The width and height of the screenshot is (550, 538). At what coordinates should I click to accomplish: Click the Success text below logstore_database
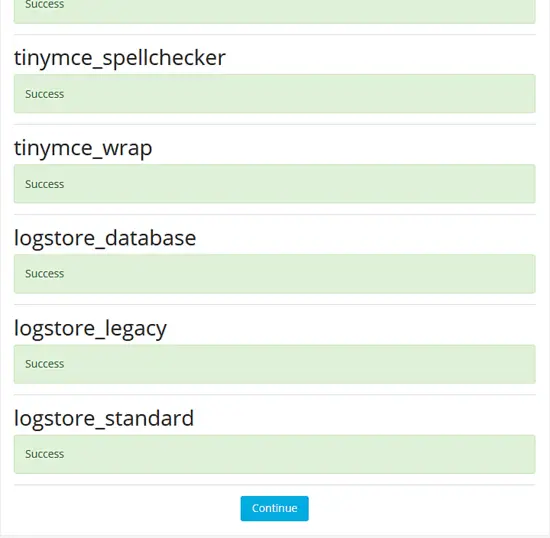pos(45,274)
